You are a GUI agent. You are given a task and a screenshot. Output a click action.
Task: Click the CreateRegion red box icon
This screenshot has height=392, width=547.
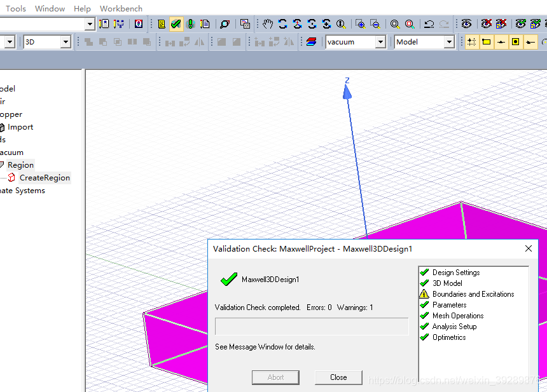click(11, 178)
